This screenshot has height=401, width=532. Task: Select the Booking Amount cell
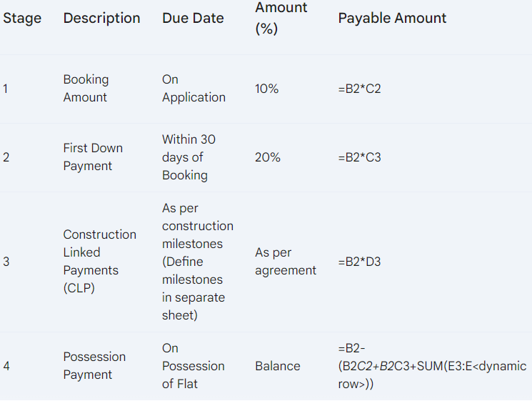click(x=86, y=89)
